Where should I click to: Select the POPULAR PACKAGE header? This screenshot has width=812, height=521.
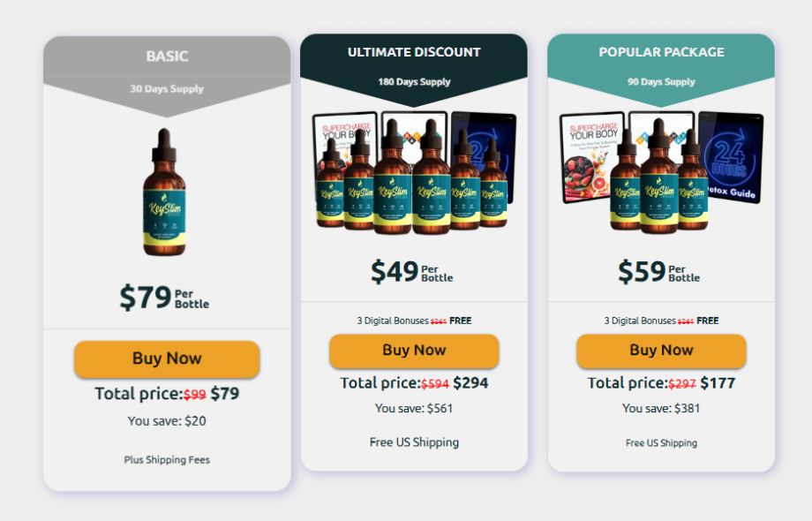tap(661, 52)
